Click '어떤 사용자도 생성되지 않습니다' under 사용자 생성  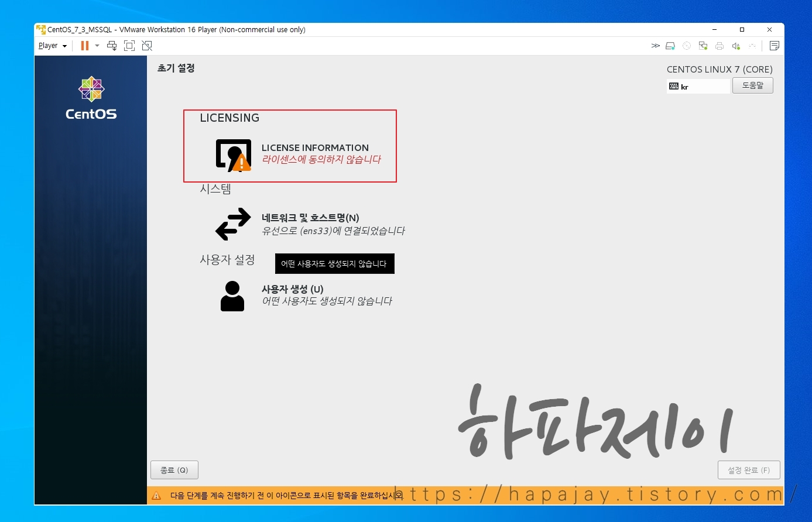pyautogui.click(x=327, y=301)
